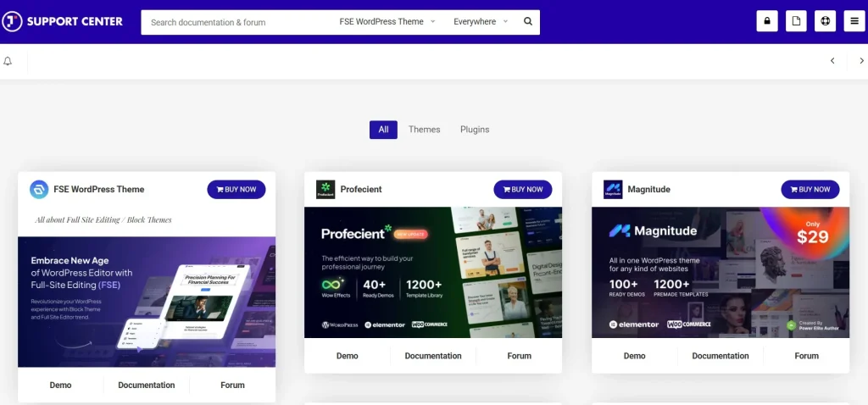Click the Magnitude product logo icon
This screenshot has width=868, height=405.
(x=613, y=189)
